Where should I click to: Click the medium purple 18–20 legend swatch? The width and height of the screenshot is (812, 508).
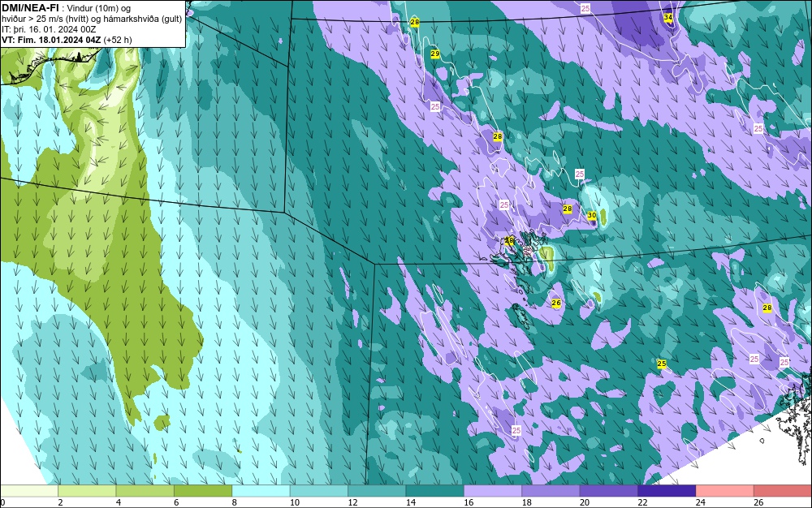551,491
